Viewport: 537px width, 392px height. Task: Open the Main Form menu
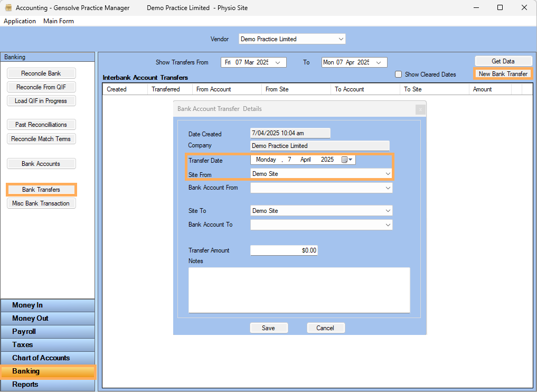(59, 21)
